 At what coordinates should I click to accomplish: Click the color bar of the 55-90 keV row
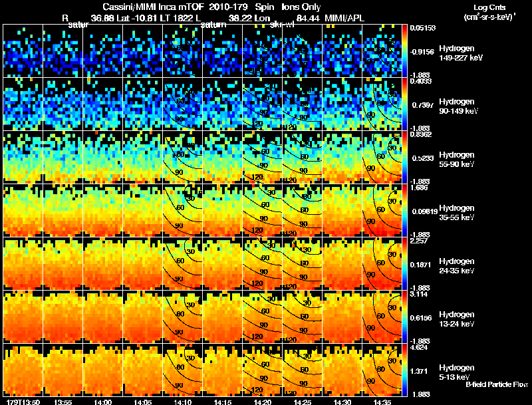pos(404,158)
